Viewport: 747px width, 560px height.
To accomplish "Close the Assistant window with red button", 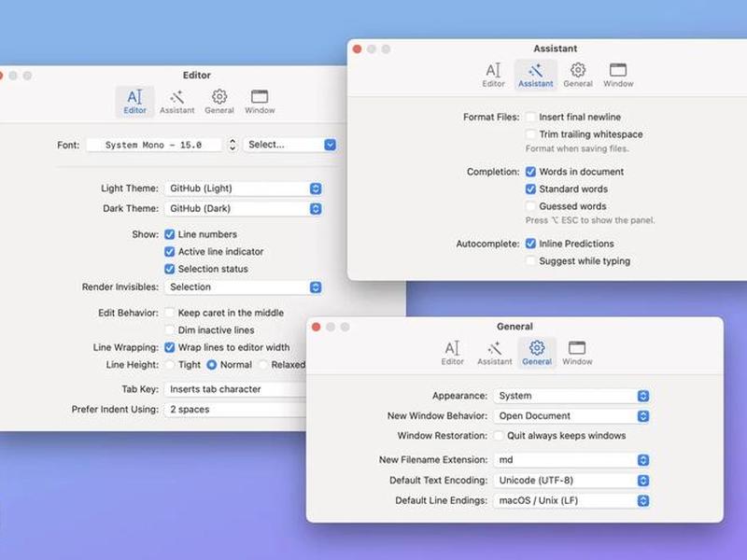I will [357, 49].
